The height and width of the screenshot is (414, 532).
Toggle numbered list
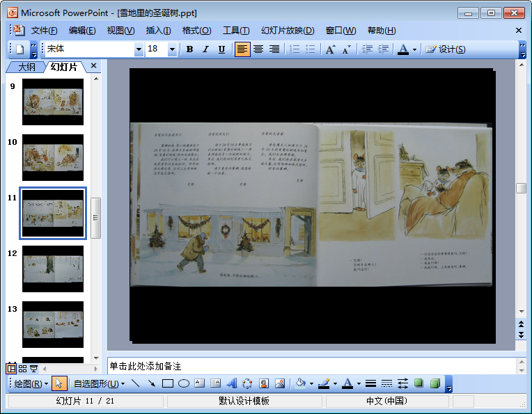click(x=295, y=49)
